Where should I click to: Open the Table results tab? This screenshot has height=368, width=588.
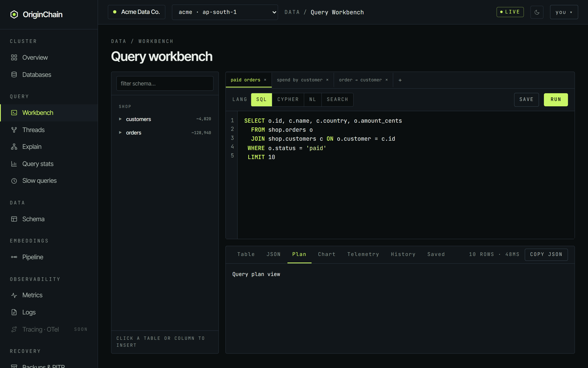(246, 254)
